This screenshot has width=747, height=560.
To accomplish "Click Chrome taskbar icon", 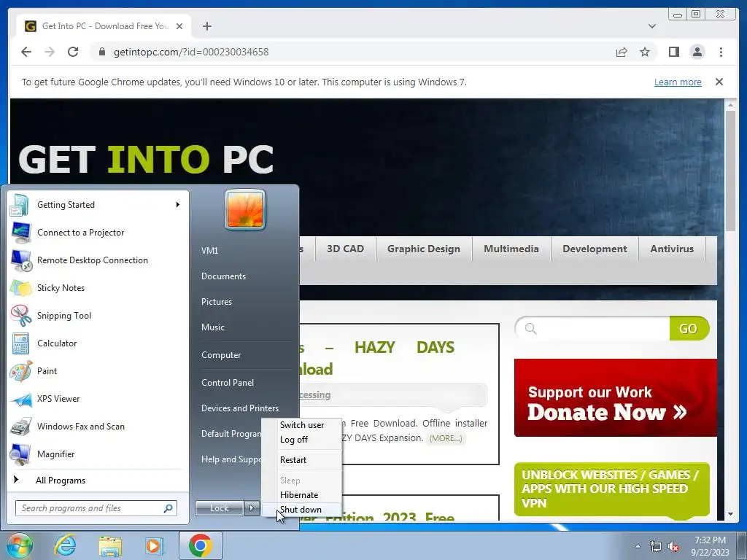I will pos(200,545).
